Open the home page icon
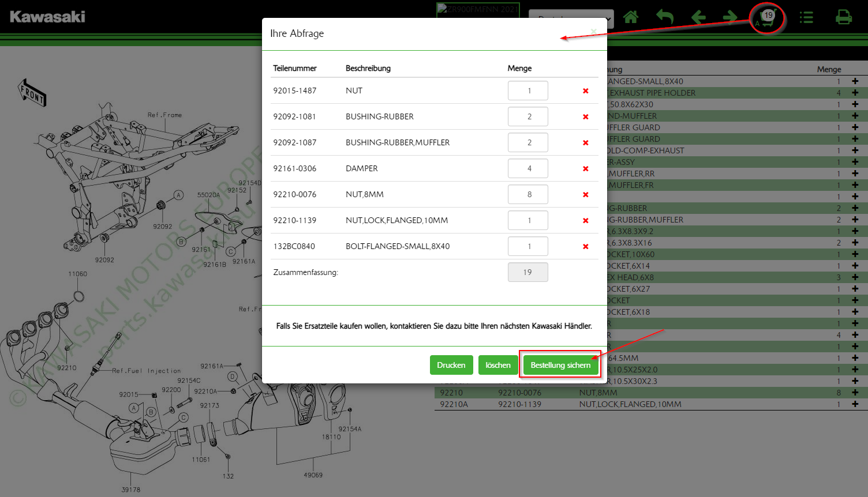Screen dimensions: 868x497 click(631, 17)
